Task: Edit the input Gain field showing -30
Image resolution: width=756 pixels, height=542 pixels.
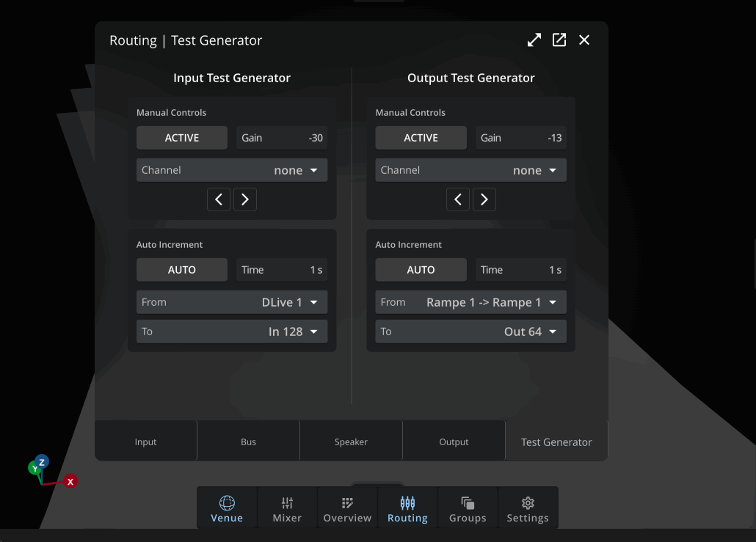Action: pos(282,138)
